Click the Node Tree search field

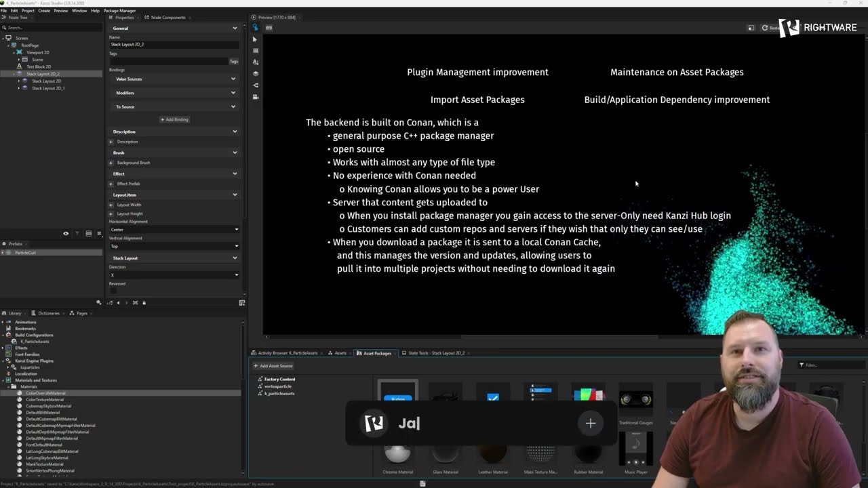point(52,28)
